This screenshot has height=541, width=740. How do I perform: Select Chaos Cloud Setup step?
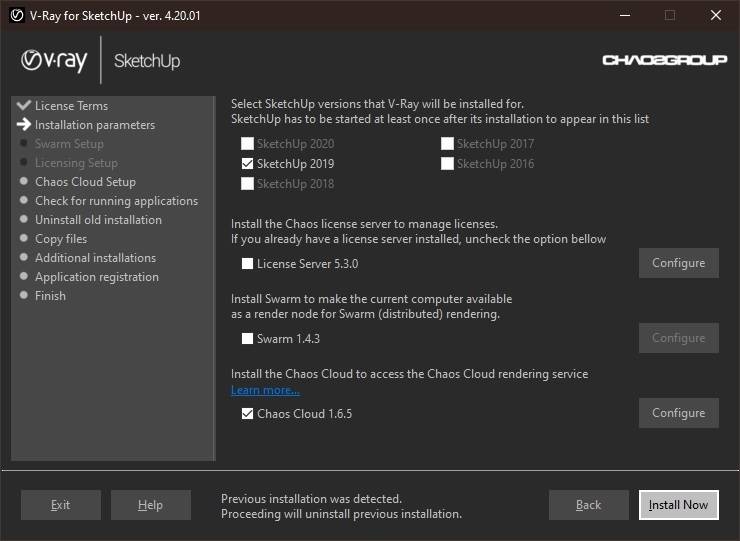[x=85, y=182]
